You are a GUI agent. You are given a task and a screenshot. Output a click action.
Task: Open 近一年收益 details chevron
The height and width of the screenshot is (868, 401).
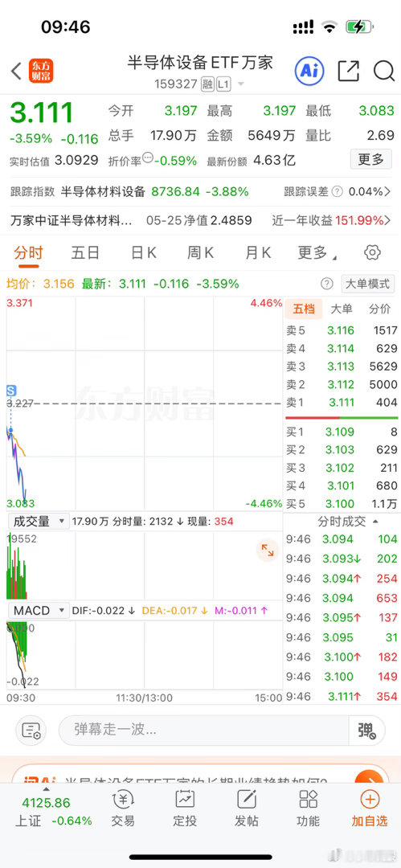click(x=387, y=220)
